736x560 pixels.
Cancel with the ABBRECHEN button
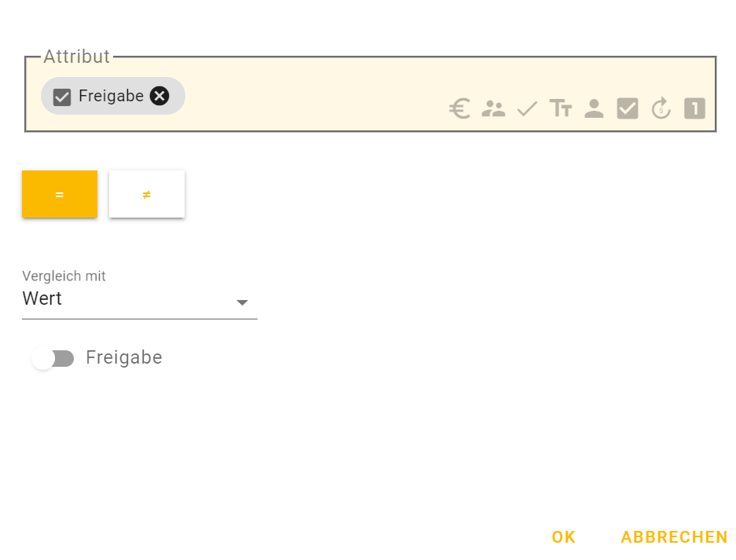[674, 537]
